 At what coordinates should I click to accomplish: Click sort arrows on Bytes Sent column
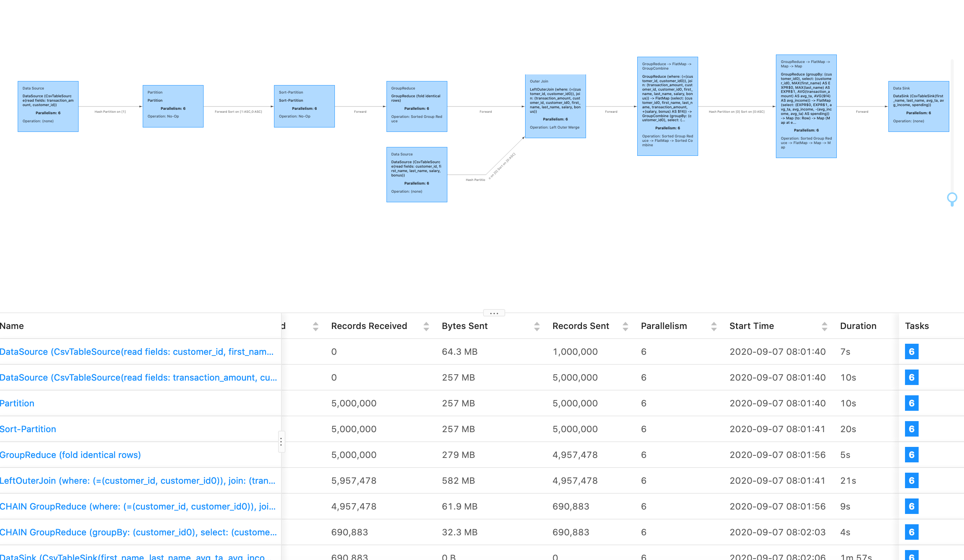537,326
